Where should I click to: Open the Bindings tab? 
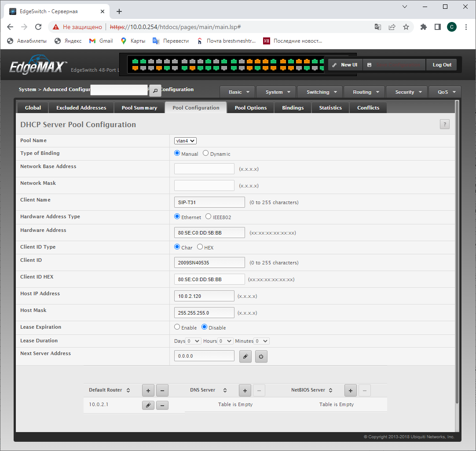pos(293,108)
